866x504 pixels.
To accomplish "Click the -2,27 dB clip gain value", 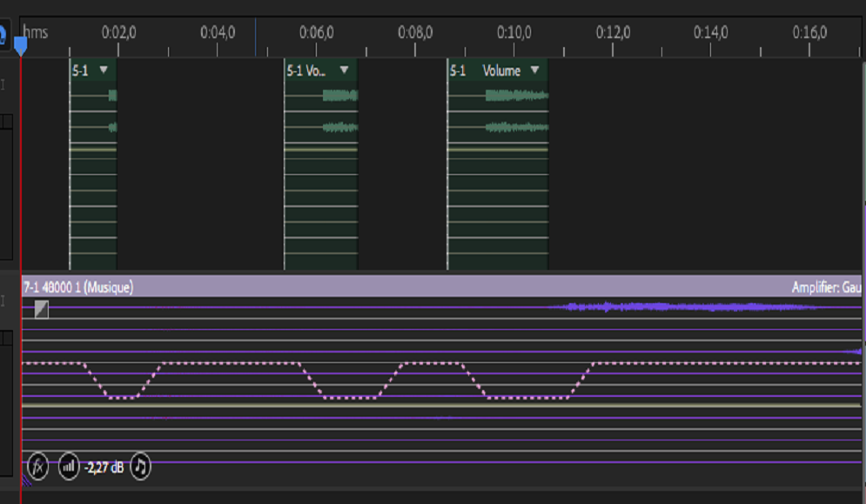I will (104, 467).
